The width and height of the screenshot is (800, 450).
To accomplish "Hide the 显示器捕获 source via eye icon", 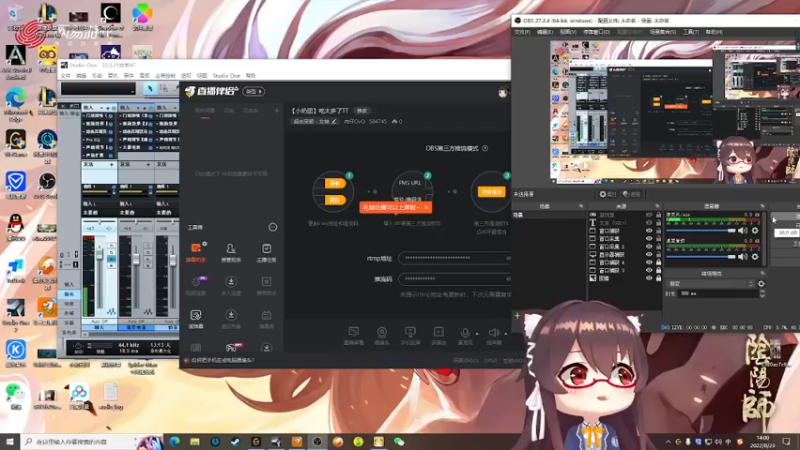I will point(649,255).
